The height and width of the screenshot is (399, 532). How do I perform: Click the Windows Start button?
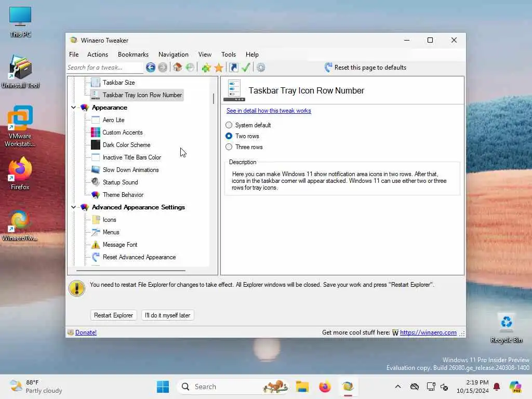(x=163, y=387)
